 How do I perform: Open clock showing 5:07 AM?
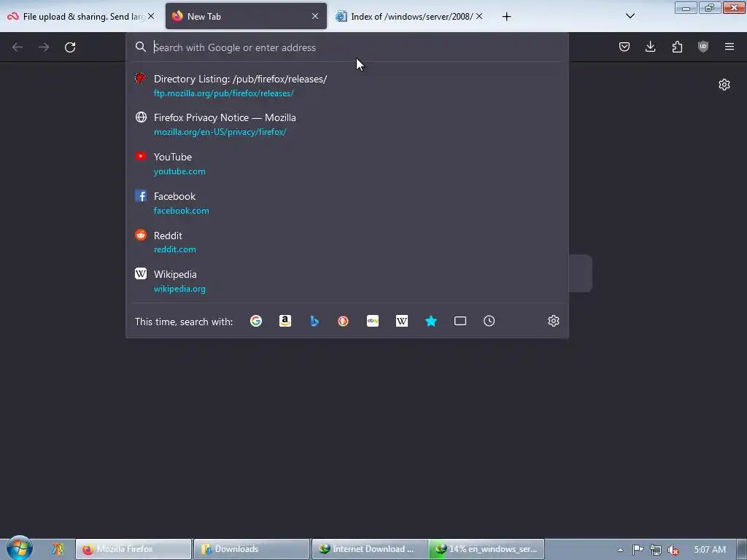[710, 550]
